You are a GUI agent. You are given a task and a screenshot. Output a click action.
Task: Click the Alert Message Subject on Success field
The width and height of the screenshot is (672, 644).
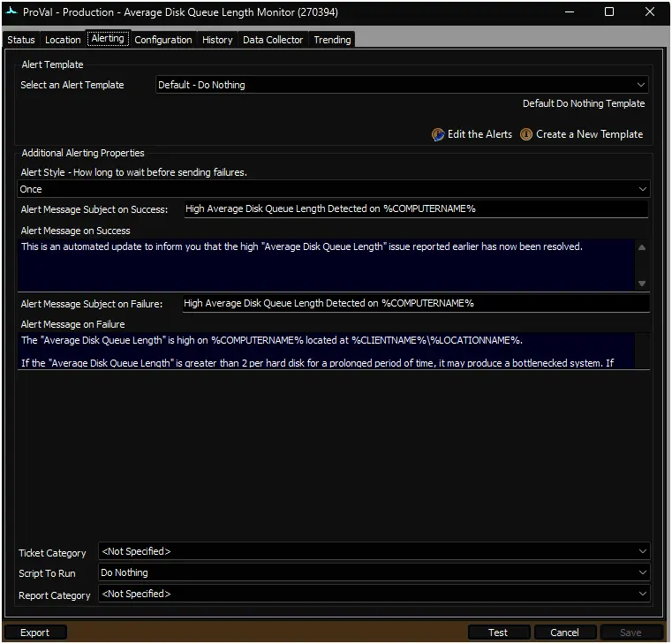[416, 209]
